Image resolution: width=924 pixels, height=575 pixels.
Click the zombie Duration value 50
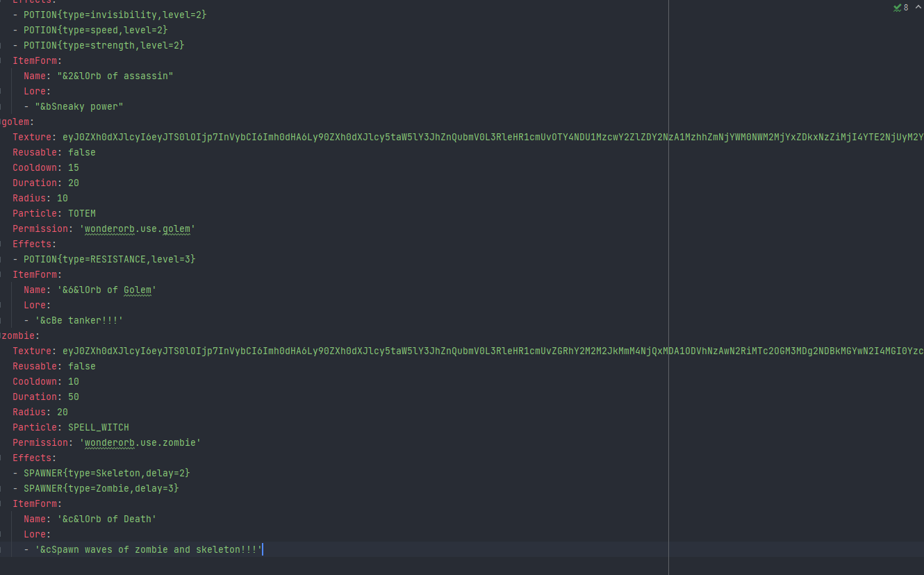pyautogui.click(x=73, y=397)
